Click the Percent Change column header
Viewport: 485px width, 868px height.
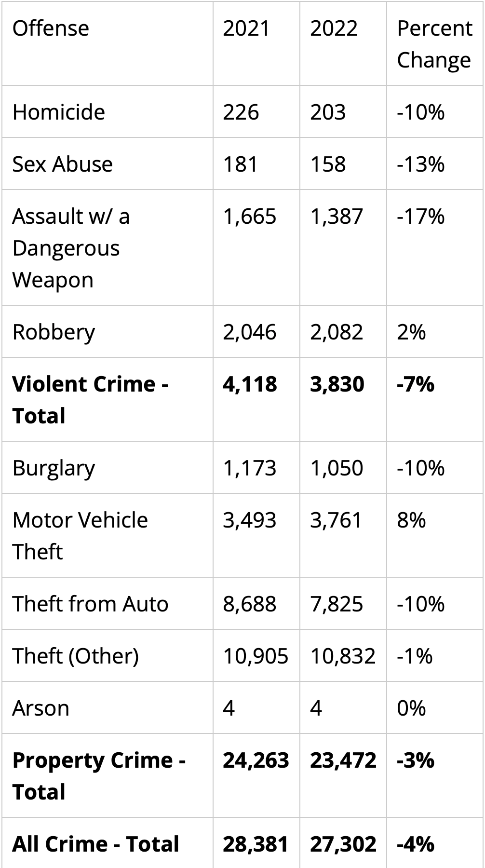point(434,44)
